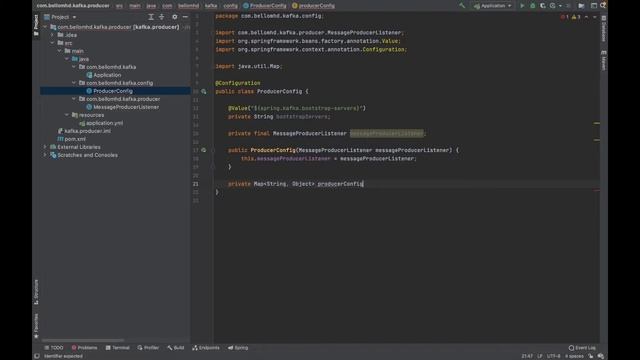This screenshot has width=640, height=360.
Task: Open the Profiler tool window
Action: tap(148, 348)
